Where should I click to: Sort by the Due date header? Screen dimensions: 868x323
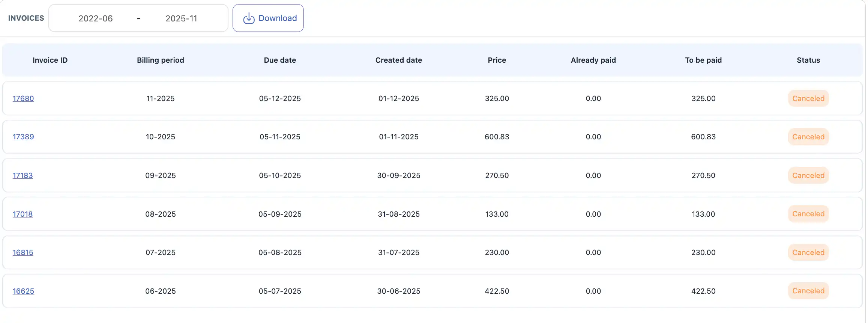pyautogui.click(x=280, y=60)
